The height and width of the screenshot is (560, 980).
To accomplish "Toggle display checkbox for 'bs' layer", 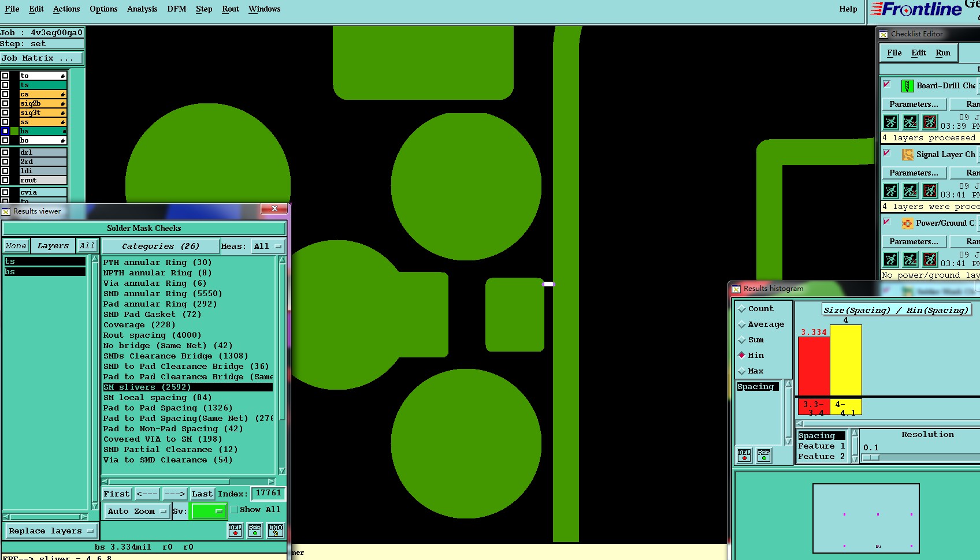I will pos(5,131).
